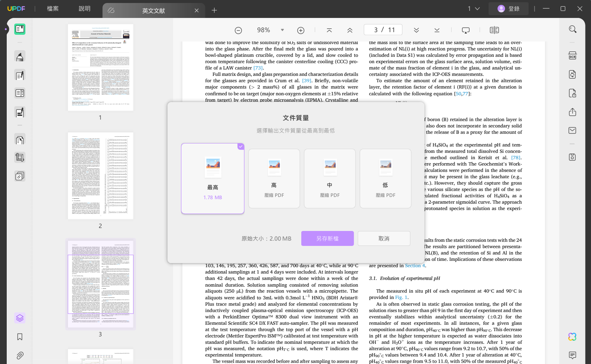Send the file by email
591x364 pixels.
pyautogui.click(x=572, y=130)
